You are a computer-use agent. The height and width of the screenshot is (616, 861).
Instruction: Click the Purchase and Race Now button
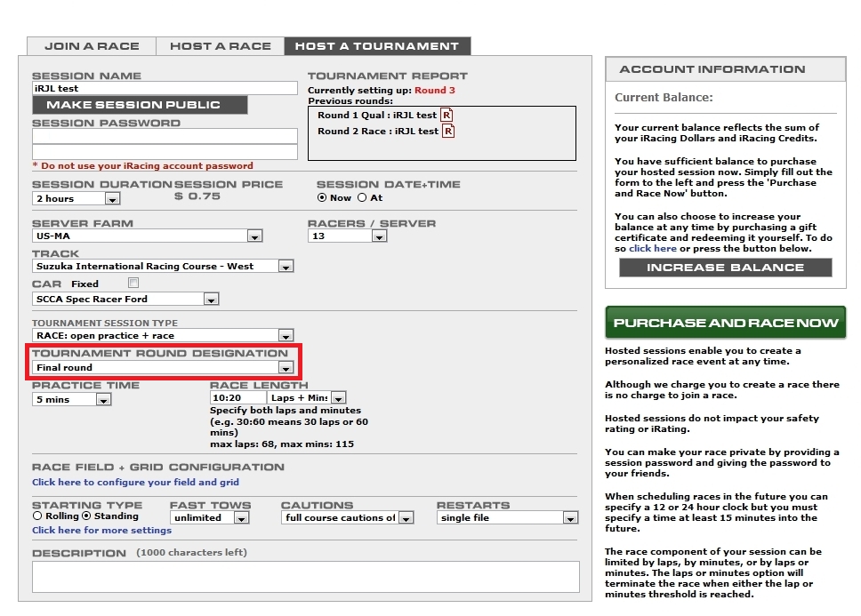pyautogui.click(x=726, y=323)
